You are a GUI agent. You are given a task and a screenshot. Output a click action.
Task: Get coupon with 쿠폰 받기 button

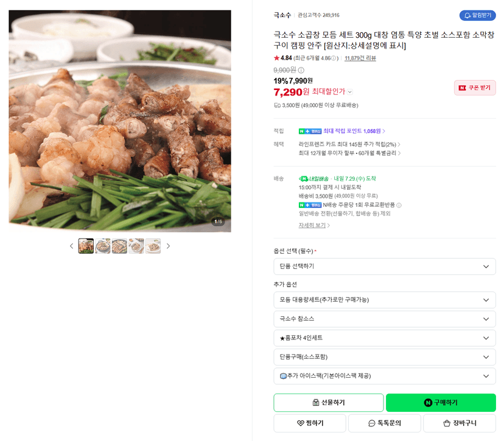[x=475, y=88]
